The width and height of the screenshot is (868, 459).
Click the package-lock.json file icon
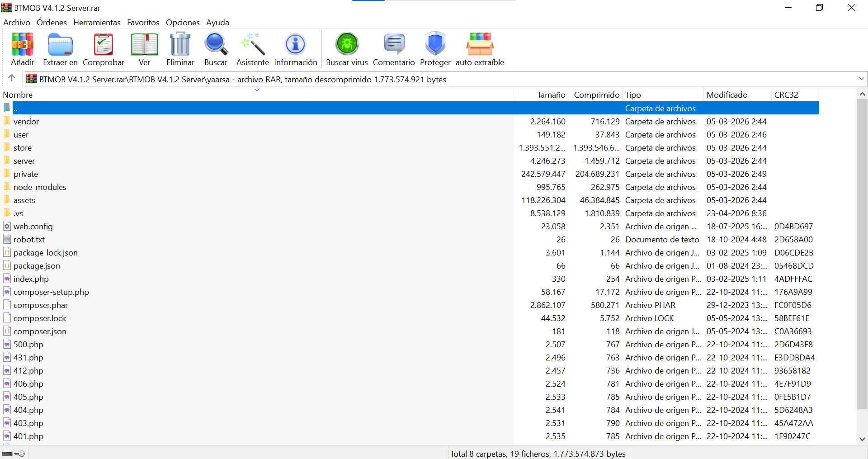pyautogui.click(x=7, y=252)
